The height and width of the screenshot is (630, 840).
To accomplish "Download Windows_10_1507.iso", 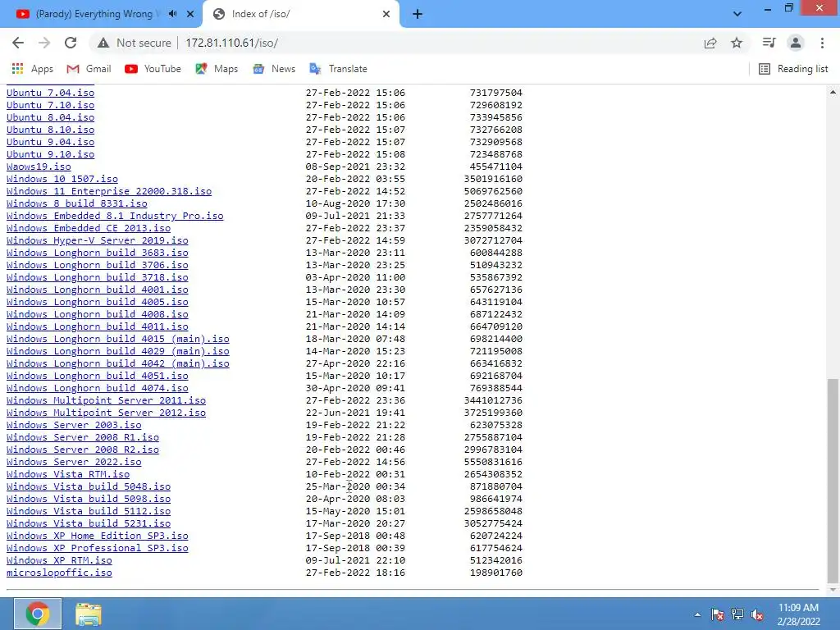I will pyautogui.click(x=62, y=179).
